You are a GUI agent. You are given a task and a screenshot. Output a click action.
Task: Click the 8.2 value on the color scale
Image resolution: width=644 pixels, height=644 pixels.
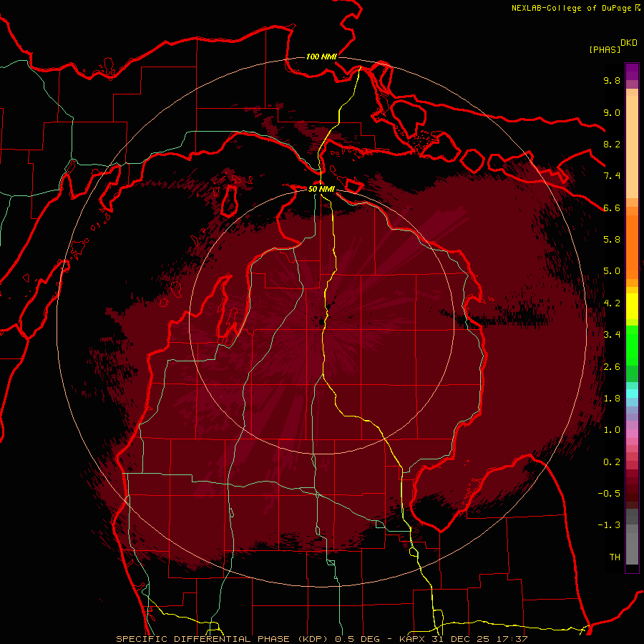[x=612, y=144]
